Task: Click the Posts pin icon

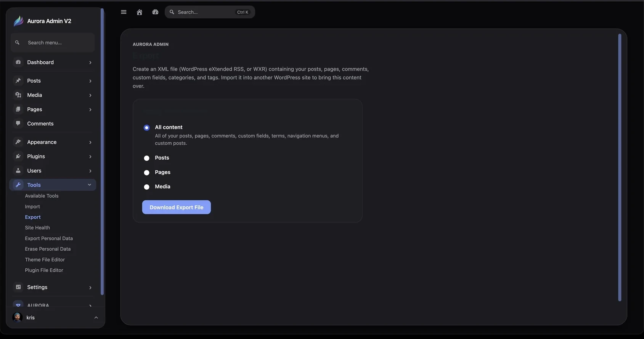Action: [18, 81]
